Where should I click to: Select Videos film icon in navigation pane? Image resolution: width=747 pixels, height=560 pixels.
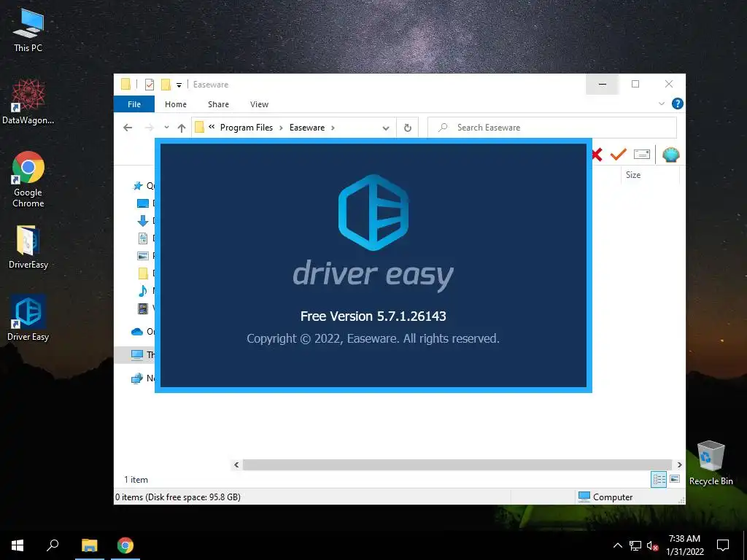coord(142,308)
